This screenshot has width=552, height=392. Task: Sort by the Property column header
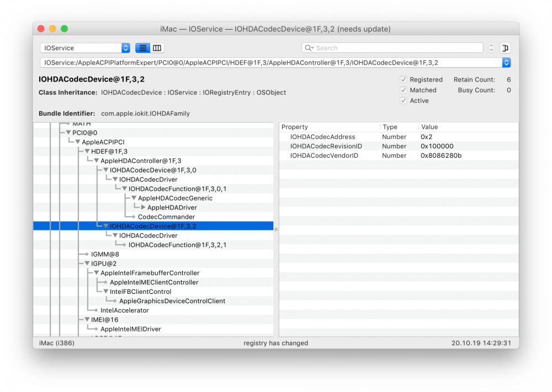[330, 127]
